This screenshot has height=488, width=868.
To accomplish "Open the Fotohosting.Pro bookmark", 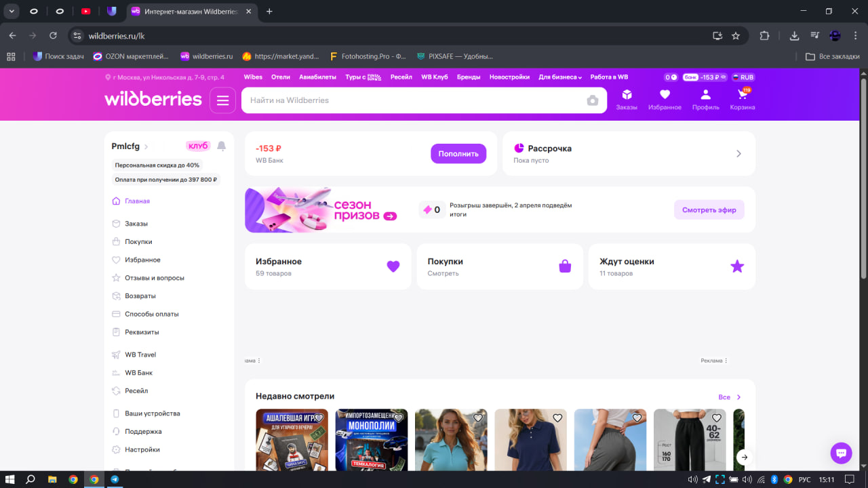I will [x=367, y=56].
